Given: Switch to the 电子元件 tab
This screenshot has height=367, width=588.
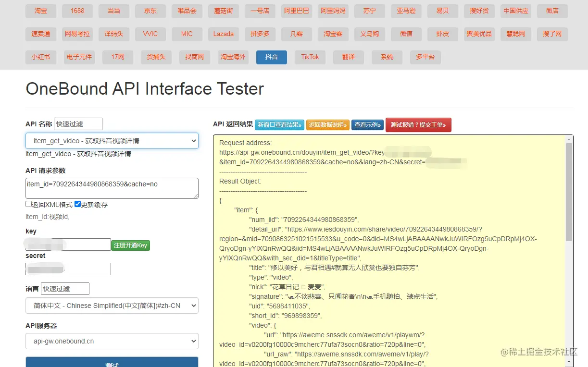Looking at the screenshot, I should (79, 57).
